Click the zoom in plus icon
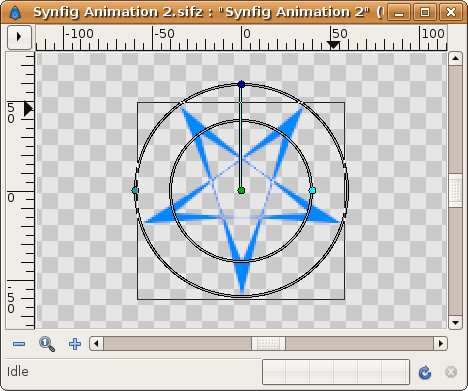The image size is (468, 391). pos(75,344)
